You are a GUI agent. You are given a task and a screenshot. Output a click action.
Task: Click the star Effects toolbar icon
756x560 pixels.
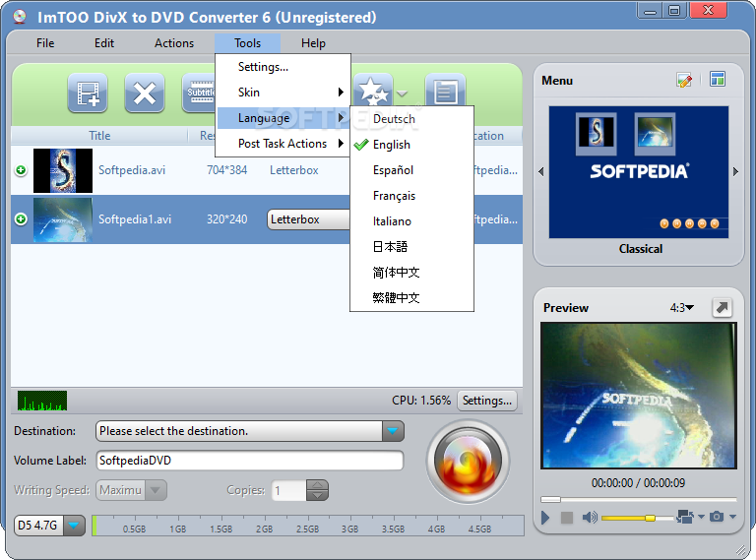click(x=373, y=91)
